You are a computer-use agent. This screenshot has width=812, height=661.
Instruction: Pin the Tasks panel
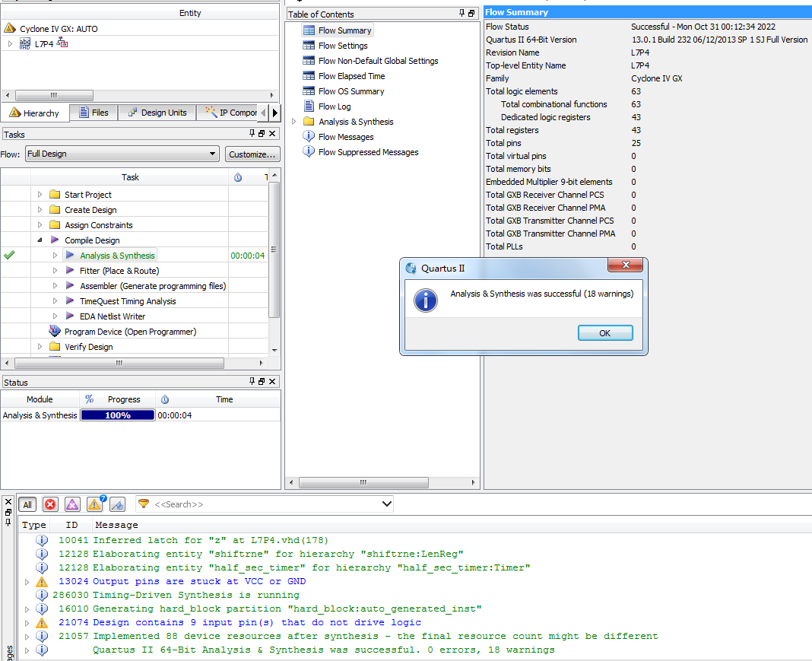click(x=252, y=134)
